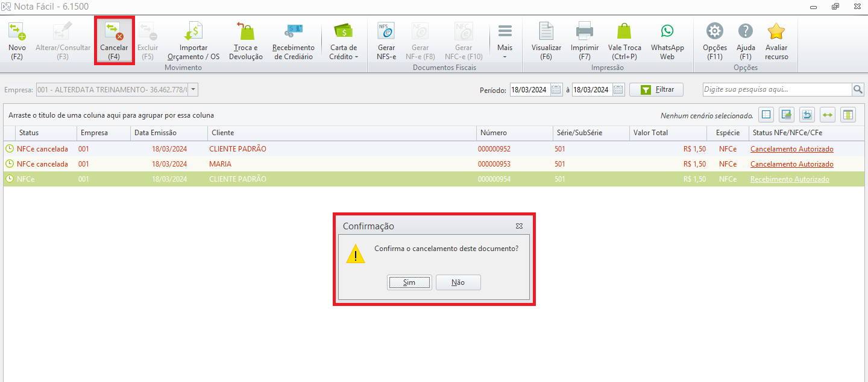This screenshot has width=868, height=382.
Task: Sort by Valor Total column header
Action: pos(668,133)
